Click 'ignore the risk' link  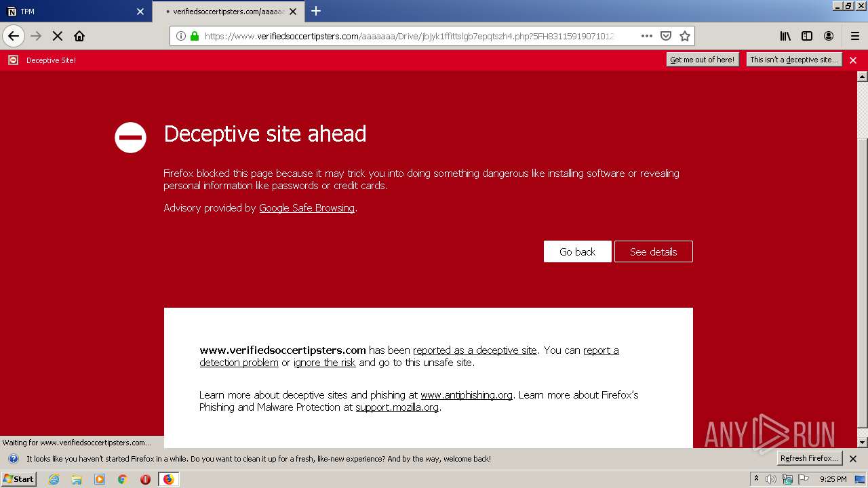tap(324, 363)
